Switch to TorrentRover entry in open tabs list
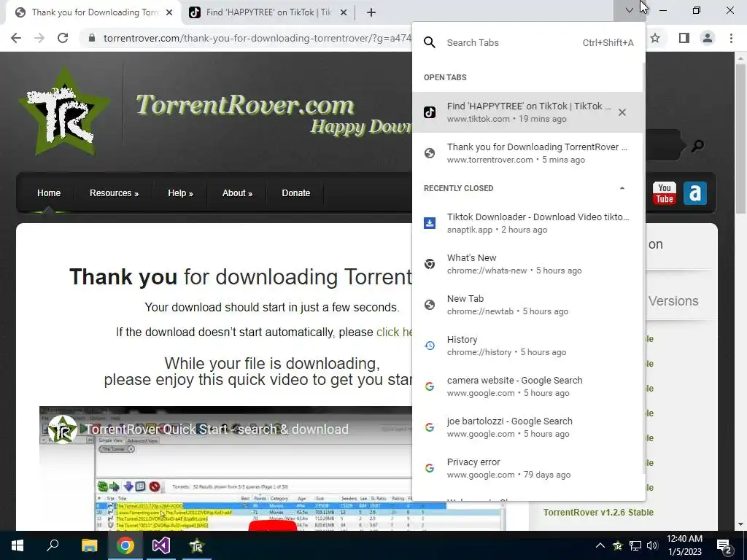747x560 pixels. tap(528, 153)
